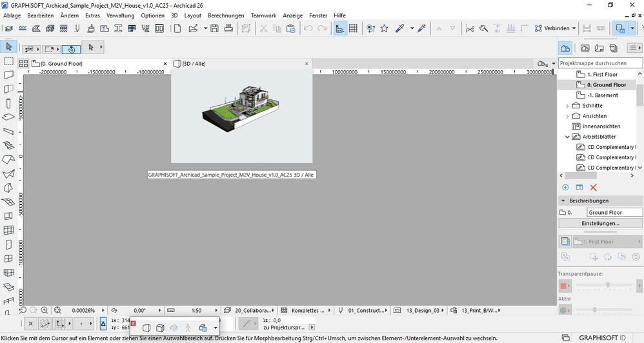The height and width of the screenshot is (343, 644).
Task: Toggle the quick selection magnet button
Action: coord(71,48)
